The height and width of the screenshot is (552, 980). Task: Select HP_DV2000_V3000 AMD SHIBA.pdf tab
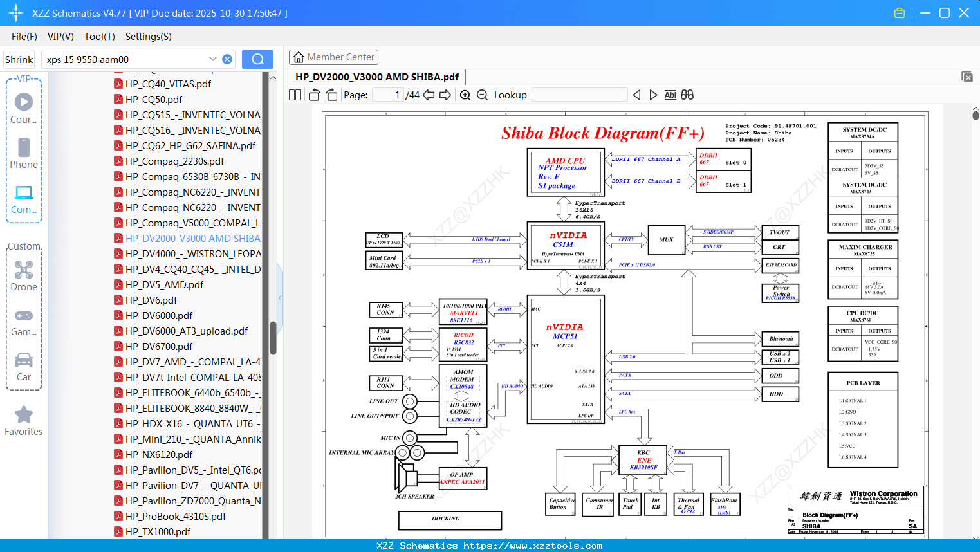pos(377,77)
